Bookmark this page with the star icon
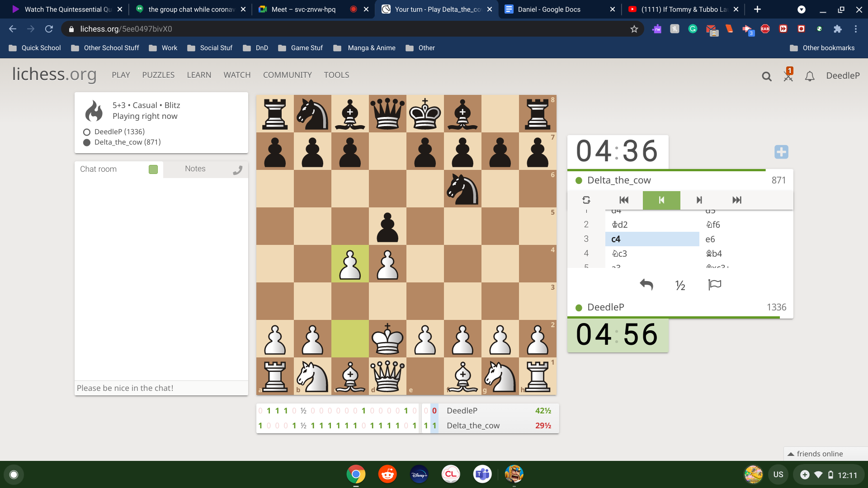 tap(634, 29)
